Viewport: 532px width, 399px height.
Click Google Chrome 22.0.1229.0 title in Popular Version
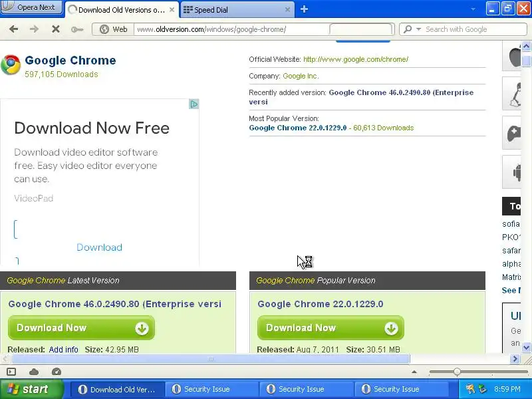click(321, 304)
